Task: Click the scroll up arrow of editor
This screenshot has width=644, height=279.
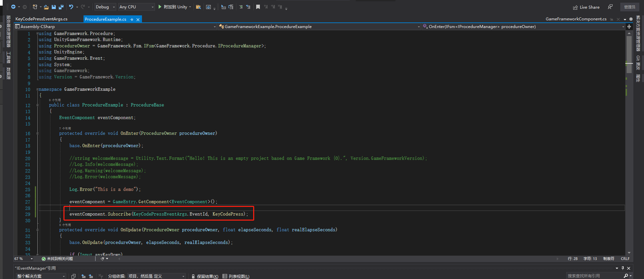Action: tap(629, 33)
